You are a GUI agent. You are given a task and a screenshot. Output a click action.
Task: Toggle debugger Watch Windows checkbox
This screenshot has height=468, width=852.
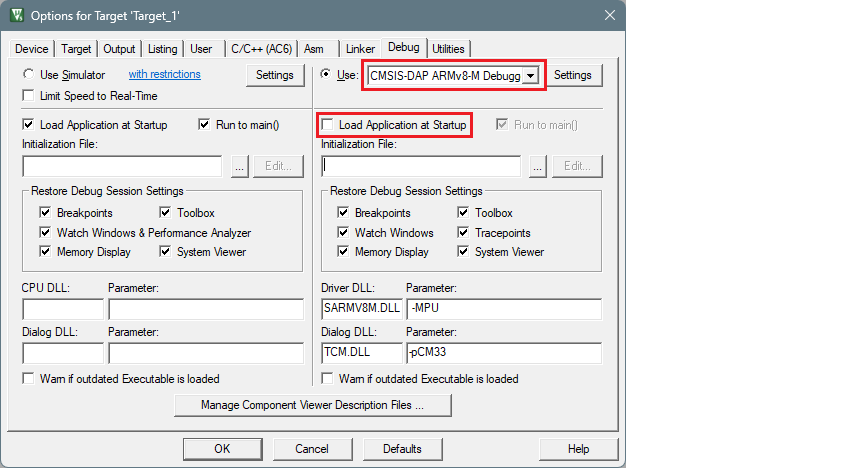pos(343,232)
